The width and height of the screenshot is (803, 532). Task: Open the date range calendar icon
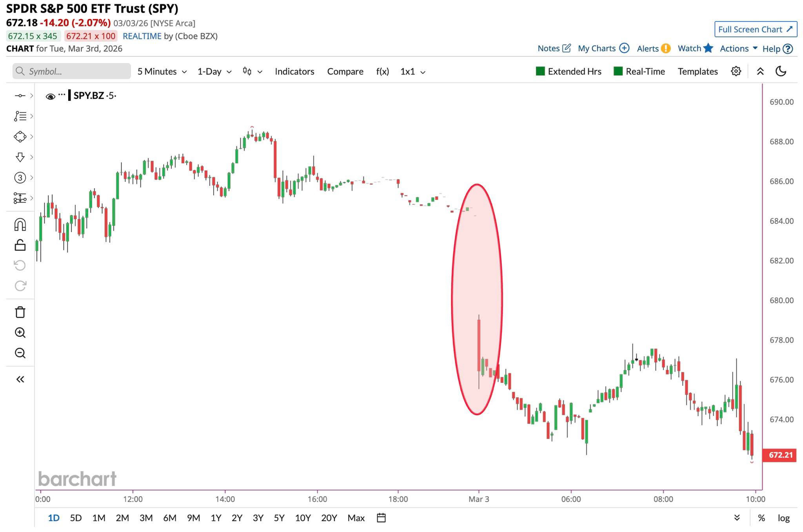point(381,518)
